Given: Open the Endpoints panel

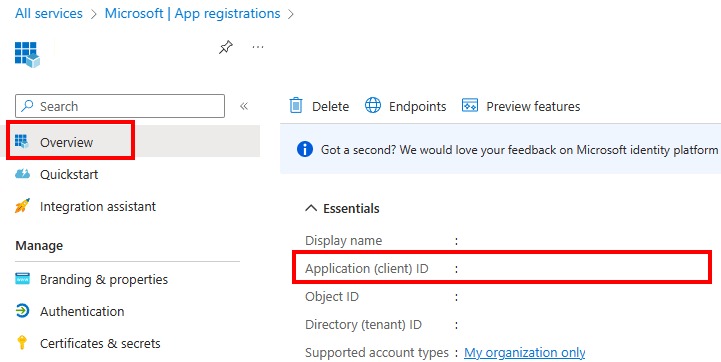Looking at the screenshot, I should pyautogui.click(x=406, y=106).
